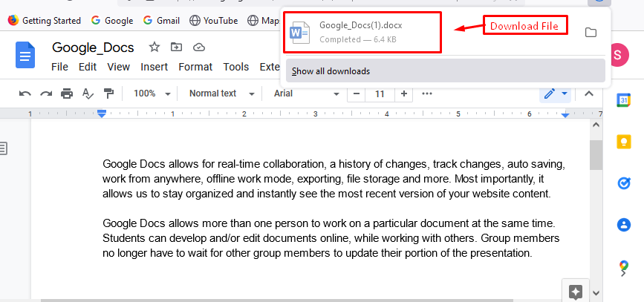Open the Google Calendar side panel

[x=623, y=100]
